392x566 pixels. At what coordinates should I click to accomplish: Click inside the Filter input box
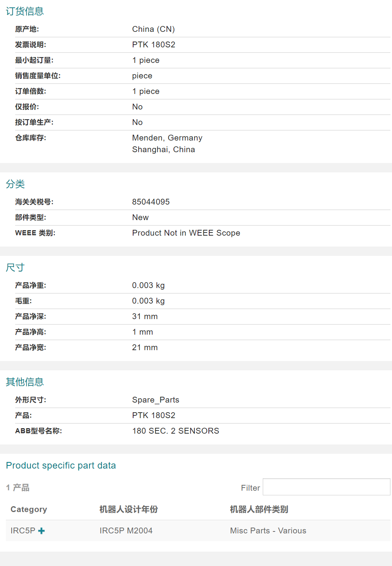[x=326, y=487]
